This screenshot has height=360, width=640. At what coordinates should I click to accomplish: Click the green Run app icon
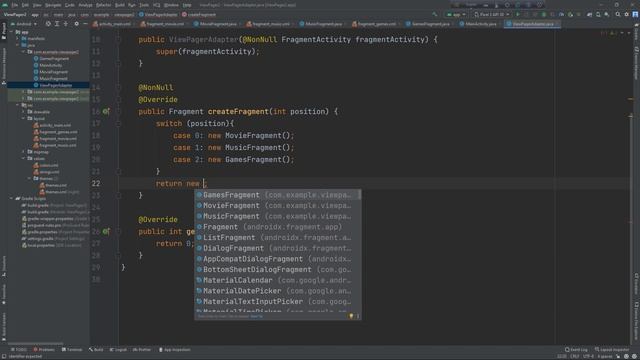coord(518,15)
